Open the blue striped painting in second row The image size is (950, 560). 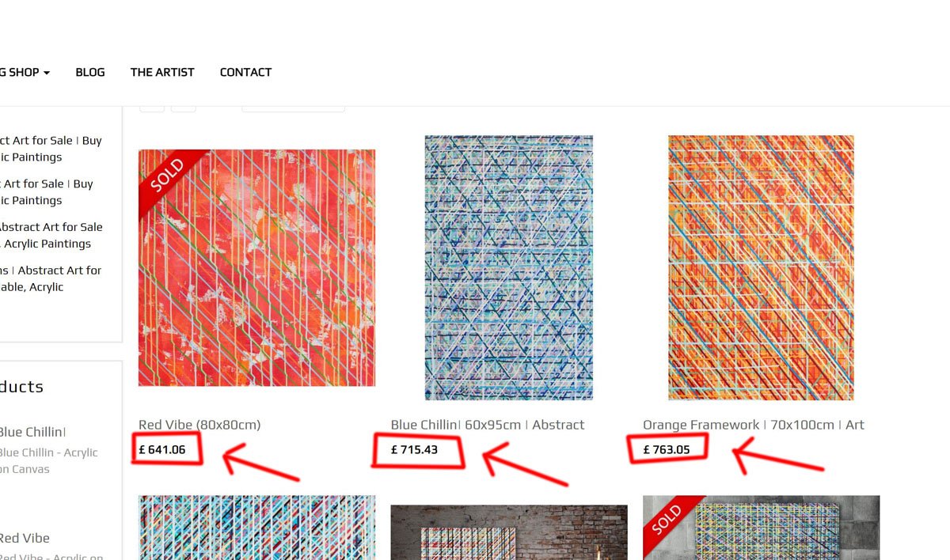(x=256, y=528)
